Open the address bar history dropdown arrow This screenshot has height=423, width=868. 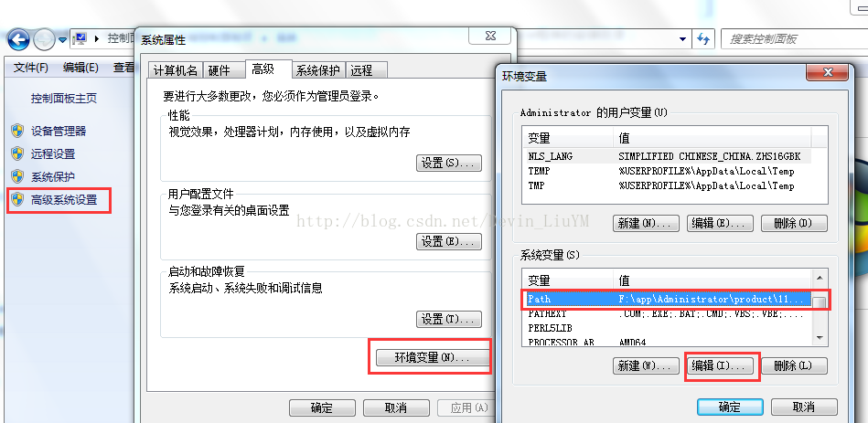(683, 39)
